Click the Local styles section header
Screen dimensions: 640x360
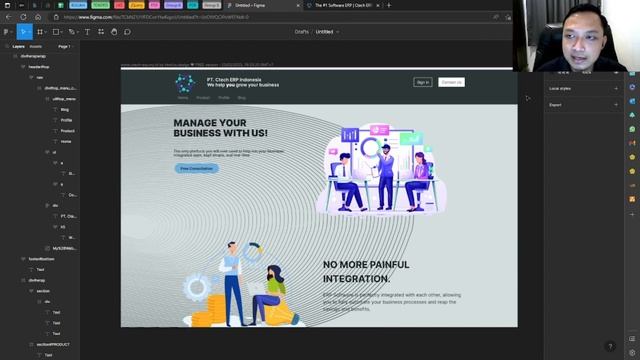pyautogui.click(x=560, y=89)
